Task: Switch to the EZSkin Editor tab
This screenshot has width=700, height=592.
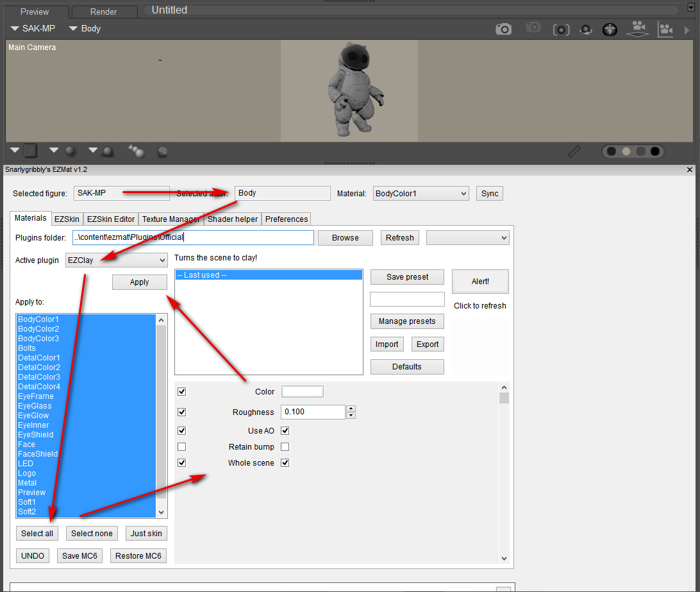Action: click(111, 219)
